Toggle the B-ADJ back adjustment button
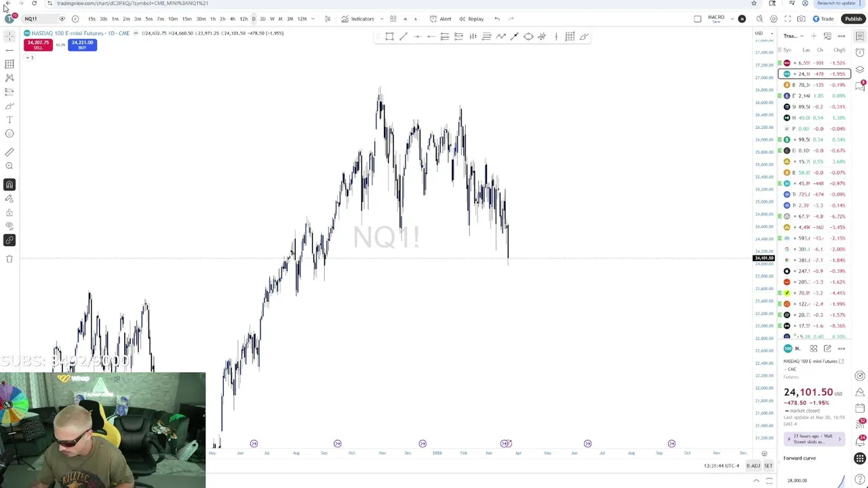 coord(753,466)
